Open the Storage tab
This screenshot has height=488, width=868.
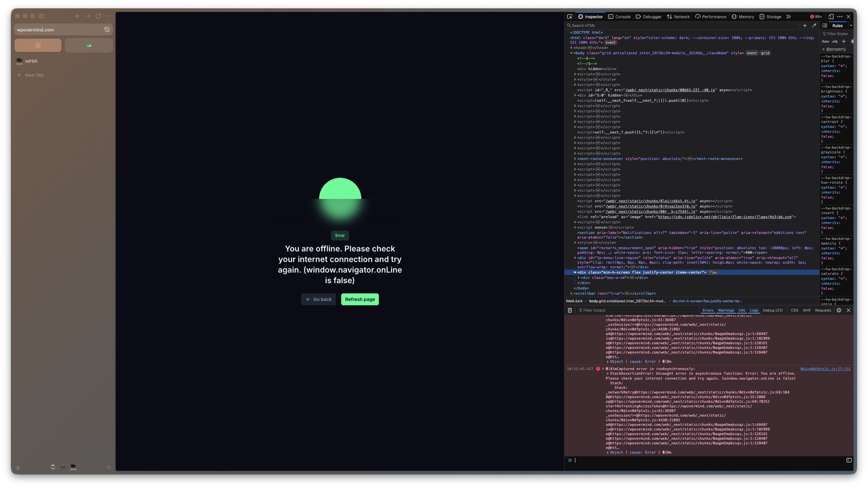(771, 17)
